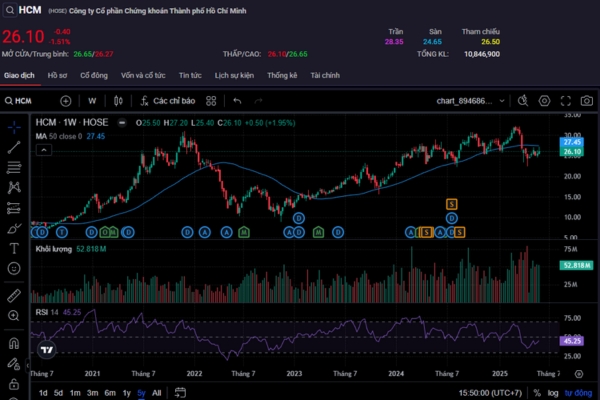The height and width of the screenshot is (400, 600).
Task: Open the W timeframe interval dropdown
Action: (x=92, y=101)
